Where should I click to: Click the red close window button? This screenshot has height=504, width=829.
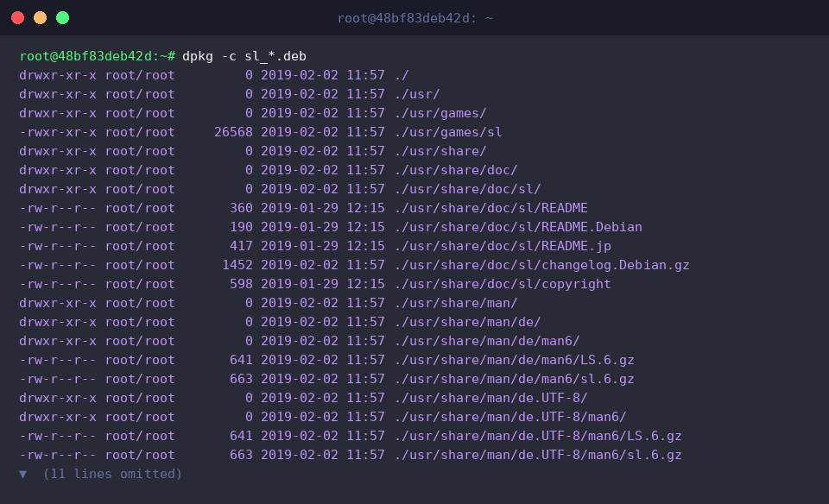click(17, 18)
